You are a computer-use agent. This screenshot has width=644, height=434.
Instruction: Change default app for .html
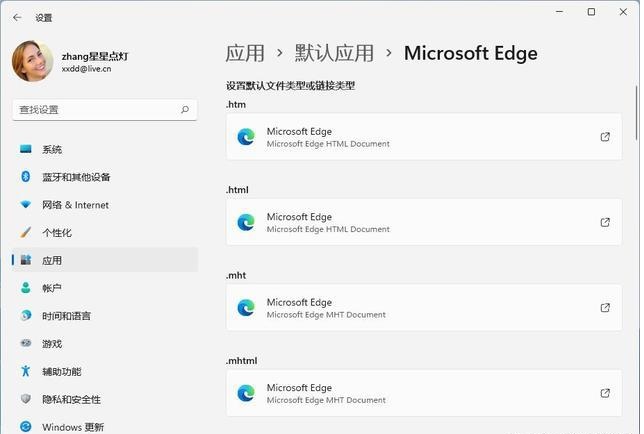point(423,223)
